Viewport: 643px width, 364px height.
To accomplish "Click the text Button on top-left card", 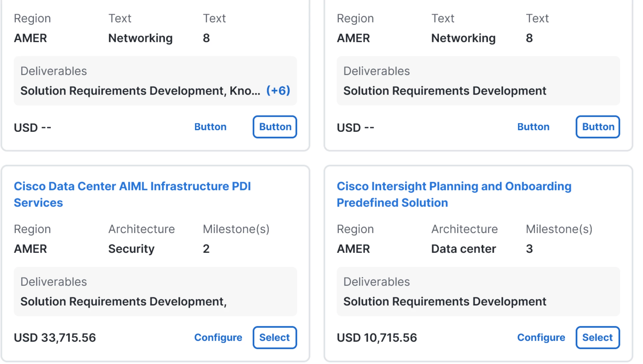I will (x=210, y=127).
